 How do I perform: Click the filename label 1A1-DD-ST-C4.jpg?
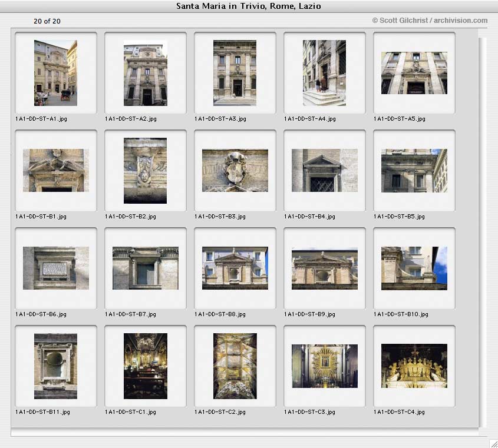tap(399, 412)
